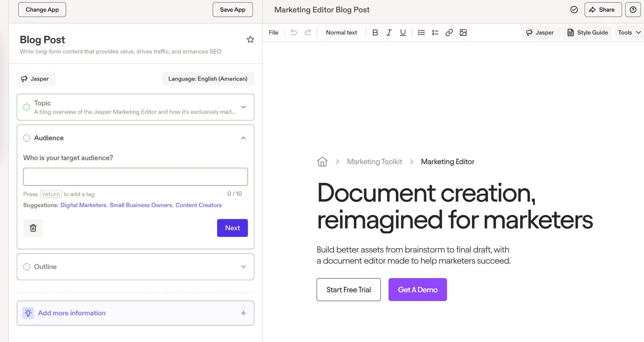Click the underline formatting icon
644x342 pixels.
tap(403, 33)
